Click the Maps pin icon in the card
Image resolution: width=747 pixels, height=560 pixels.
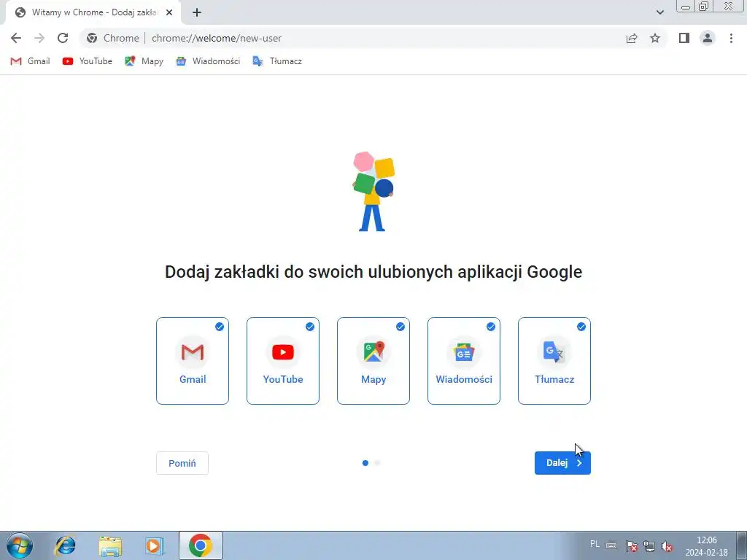tap(373, 352)
